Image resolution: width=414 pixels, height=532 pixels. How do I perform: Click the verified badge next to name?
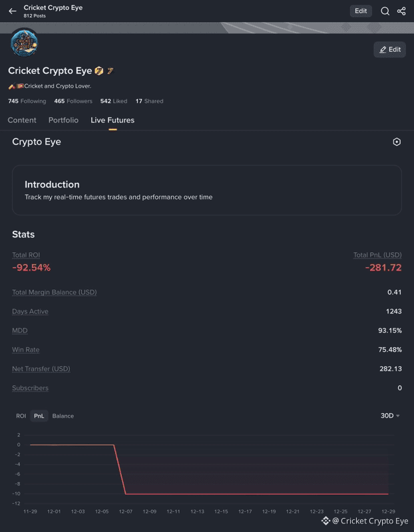point(99,70)
